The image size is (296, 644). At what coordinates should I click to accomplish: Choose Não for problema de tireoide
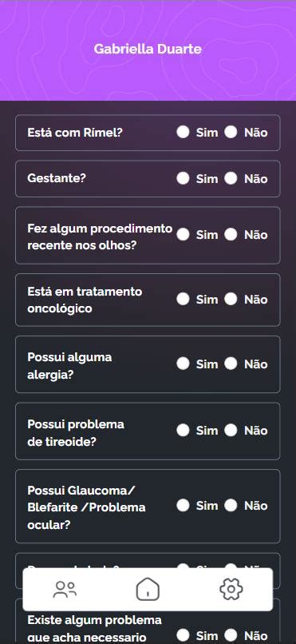[x=231, y=431]
